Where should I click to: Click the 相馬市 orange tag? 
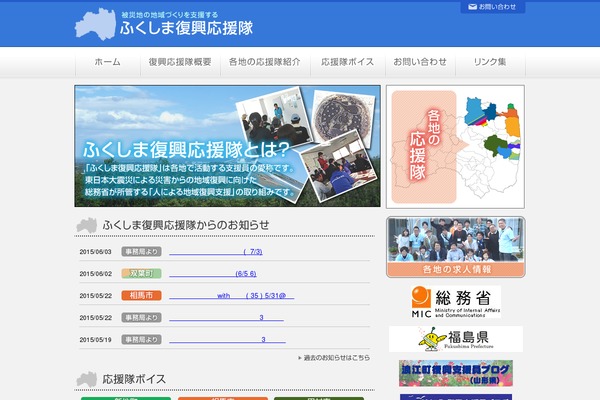141,296
